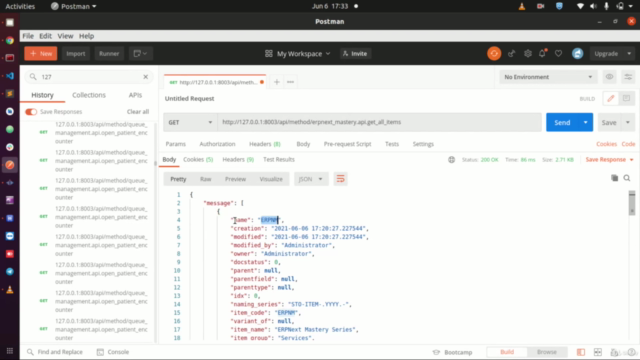Switch to two-pane view icon
The image size is (640, 360).
click(x=598, y=352)
